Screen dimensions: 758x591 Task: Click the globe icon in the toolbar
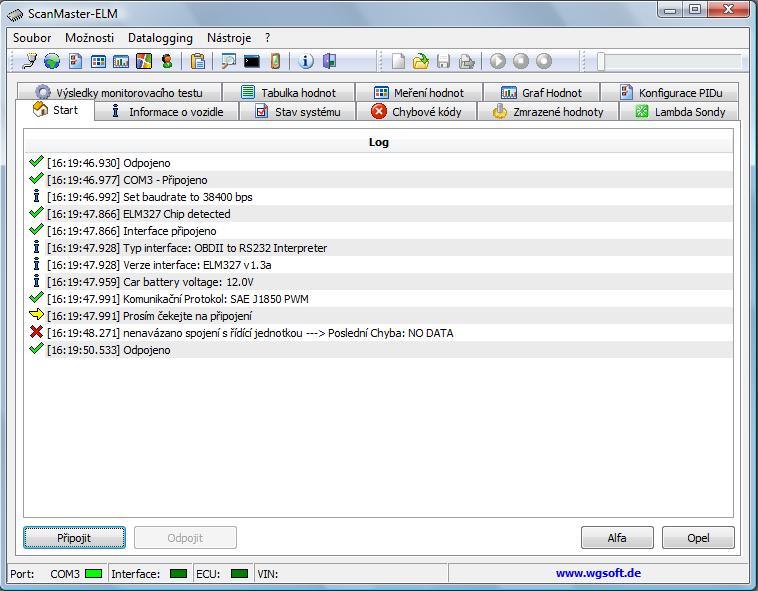51,61
